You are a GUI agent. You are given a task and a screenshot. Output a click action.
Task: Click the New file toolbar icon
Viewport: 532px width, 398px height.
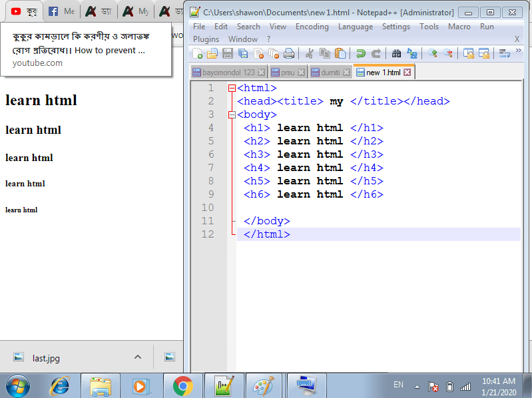pos(197,54)
